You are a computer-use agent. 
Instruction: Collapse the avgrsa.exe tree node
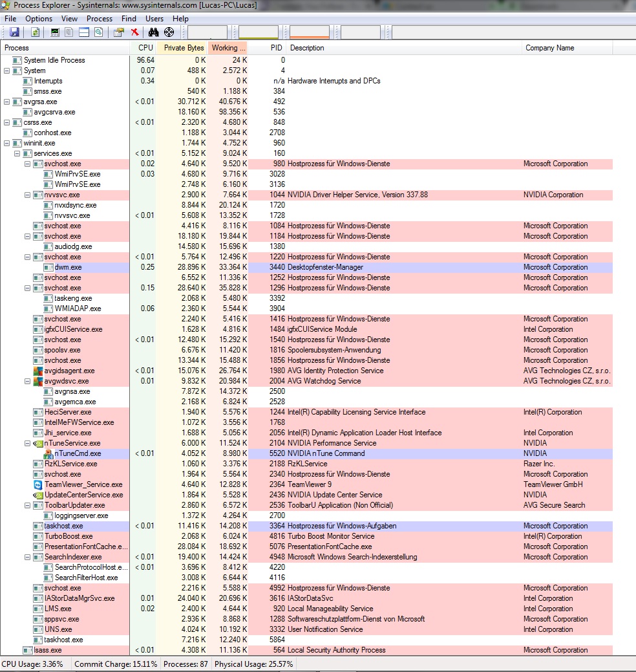pos(7,102)
